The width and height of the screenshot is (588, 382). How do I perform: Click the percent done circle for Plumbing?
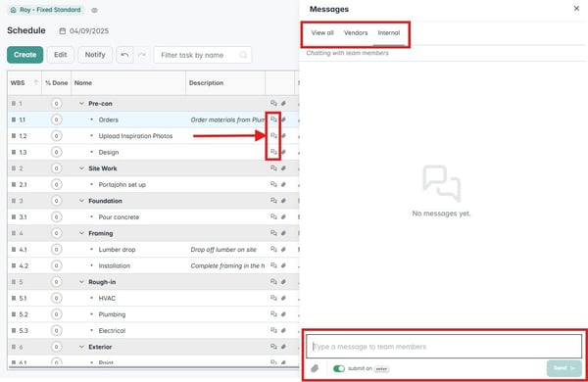(56, 314)
